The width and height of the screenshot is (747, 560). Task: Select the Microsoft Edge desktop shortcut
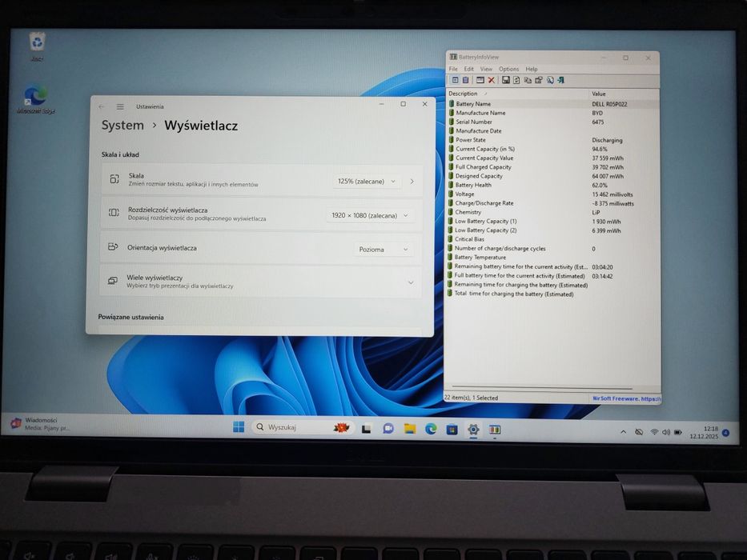point(36,99)
